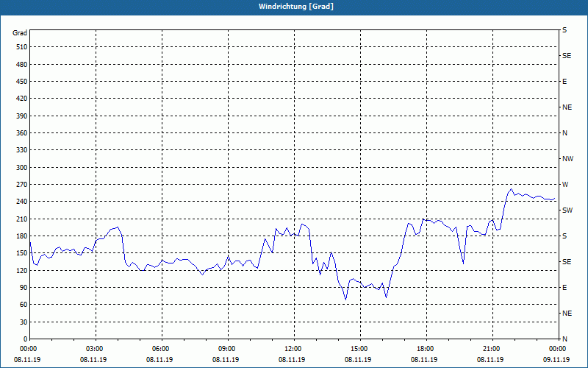Click the 12:00 time label
This screenshot has width=588, height=368.
[x=294, y=349]
